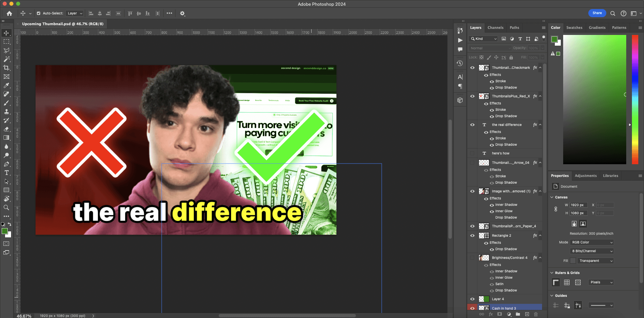Screen dimensions: 644x318
Task: Click the Share button
Action: (x=597, y=13)
